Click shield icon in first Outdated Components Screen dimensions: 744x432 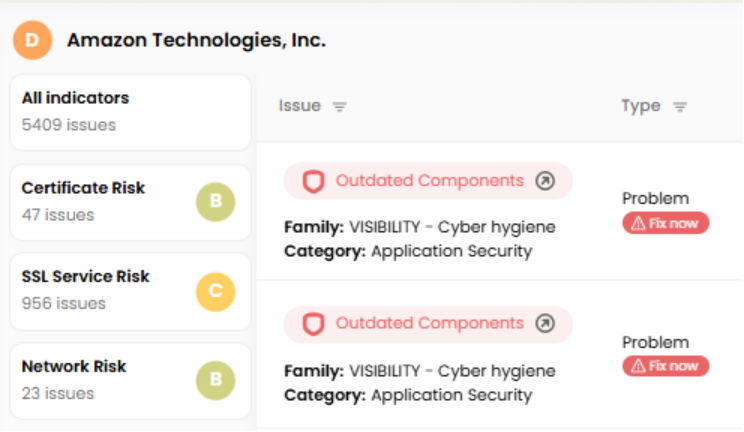[314, 181]
